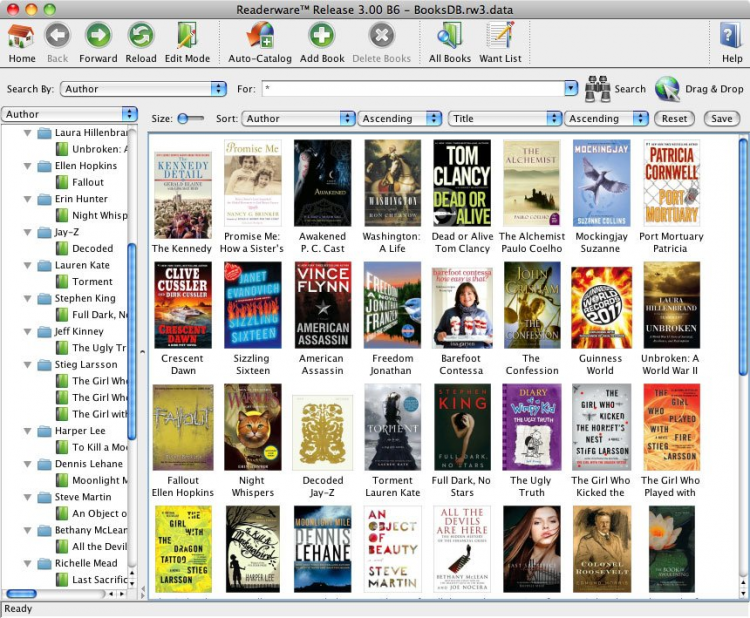Select the Crescent Dawn book cover
750x618 pixels.
pyautogui.click(x=183, y=305)
